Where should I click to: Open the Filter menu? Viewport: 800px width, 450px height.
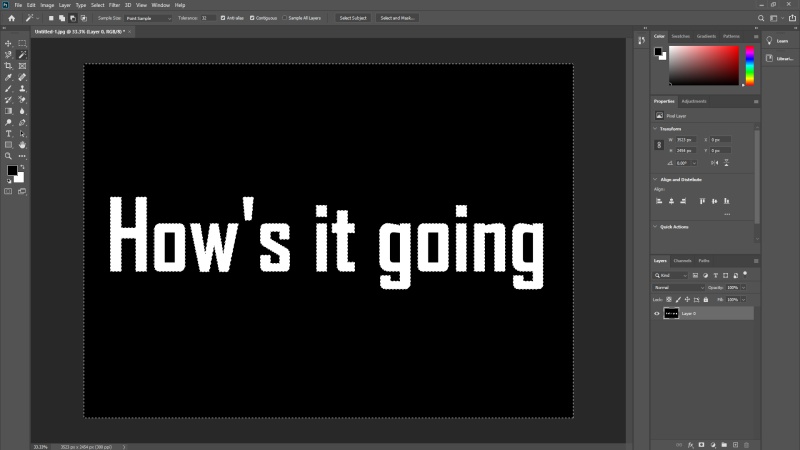pyautogui.click(x=114, y=5)
